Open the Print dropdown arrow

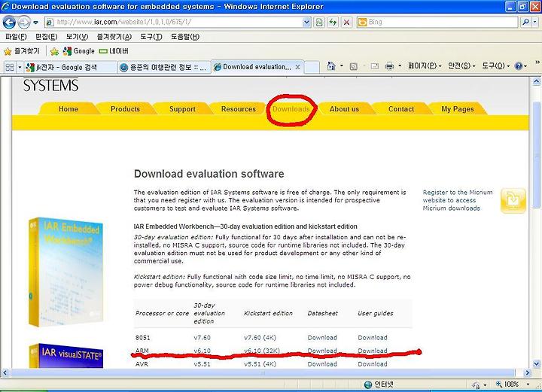(x=400, y=66)
